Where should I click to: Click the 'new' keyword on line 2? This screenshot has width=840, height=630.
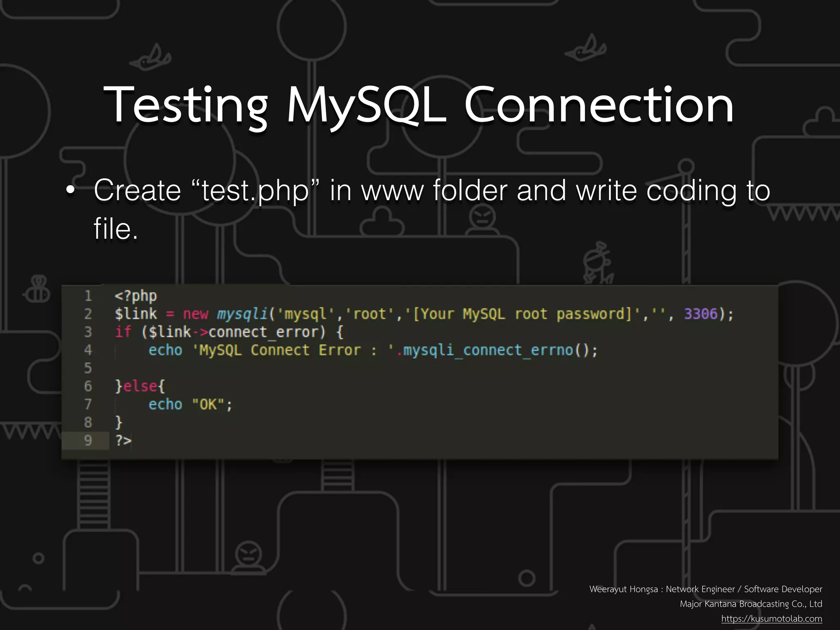pos(196,314)
